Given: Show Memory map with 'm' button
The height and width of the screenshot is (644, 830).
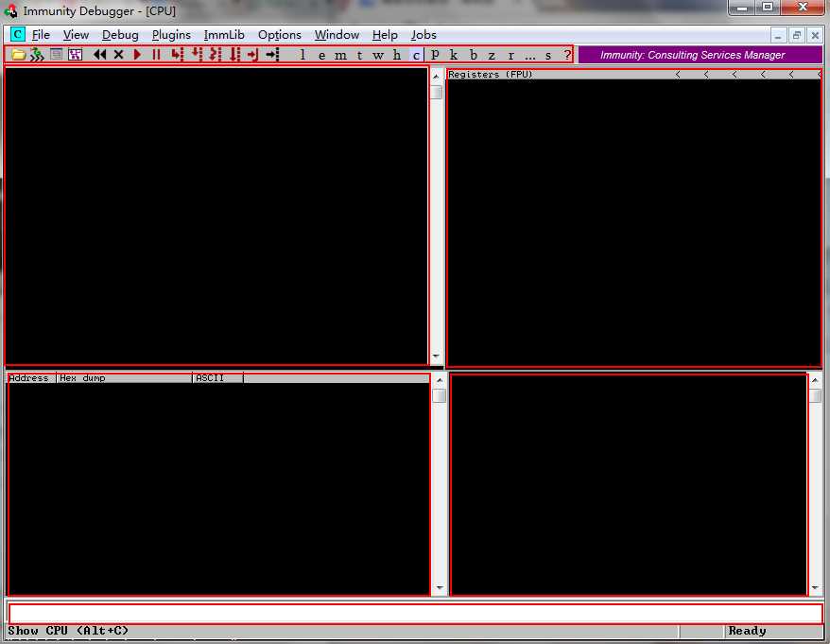Looking at the screenshot, I should pyautogui.click(x=340, y=55).
